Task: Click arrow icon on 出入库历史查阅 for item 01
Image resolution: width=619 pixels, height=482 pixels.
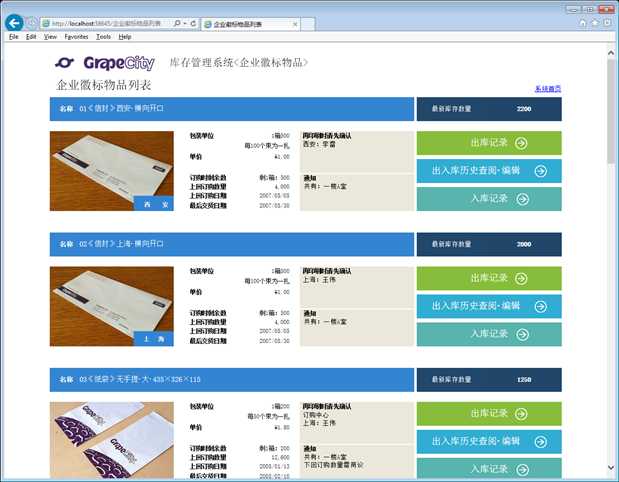Action: point(540,171)
